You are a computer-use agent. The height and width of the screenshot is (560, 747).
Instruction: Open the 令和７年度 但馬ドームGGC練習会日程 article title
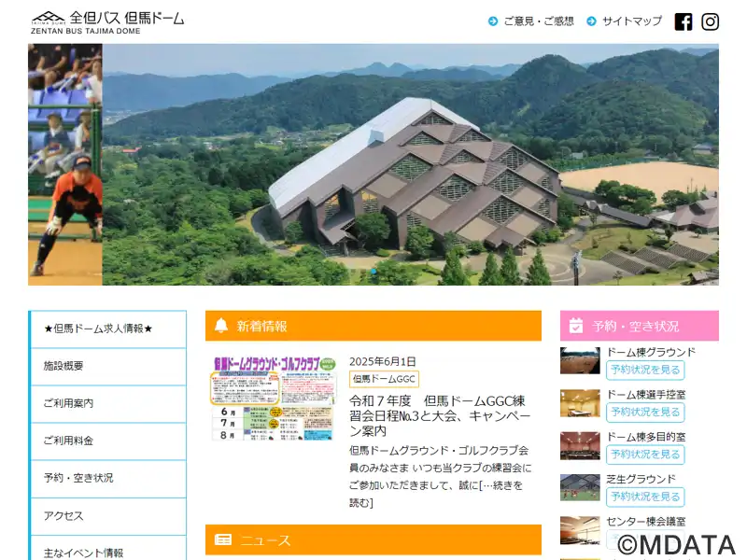[x=440, y=415]
